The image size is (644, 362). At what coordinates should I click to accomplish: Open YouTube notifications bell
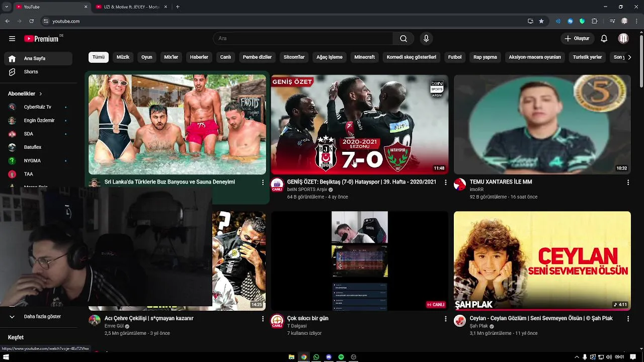click(604, 39)
